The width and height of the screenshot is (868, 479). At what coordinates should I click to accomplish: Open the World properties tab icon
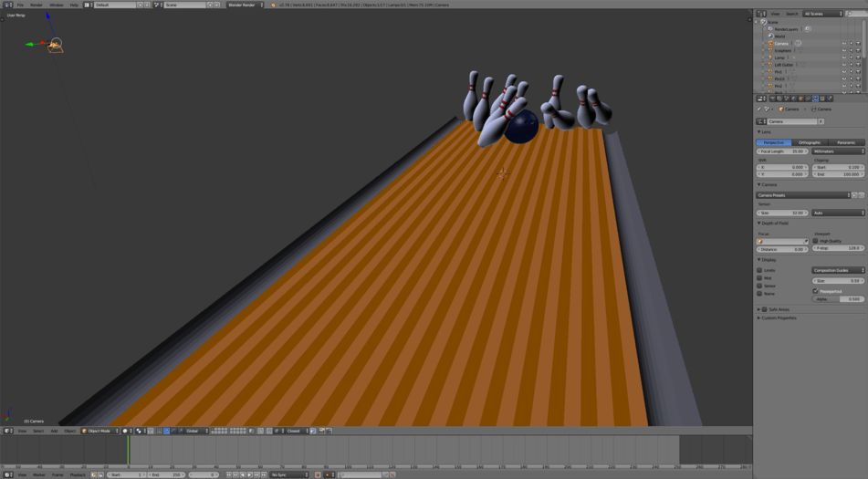793,99
